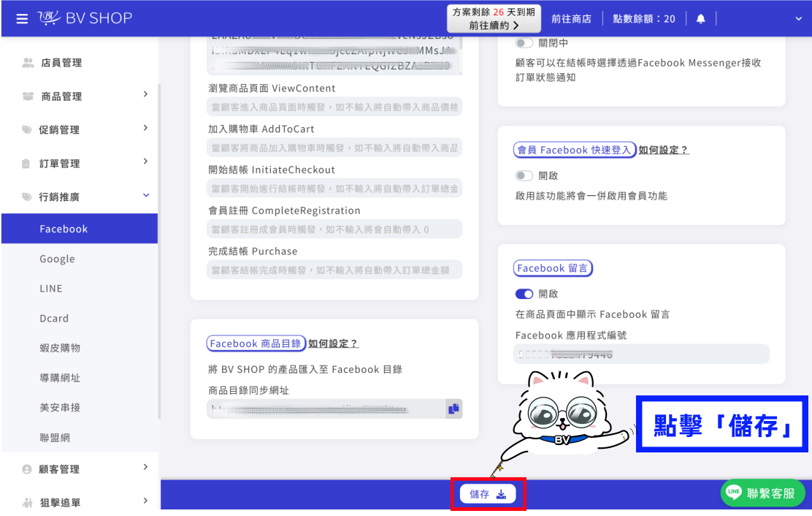
Task: Expand 商品管理 submenu chevron
Action: 145,94
